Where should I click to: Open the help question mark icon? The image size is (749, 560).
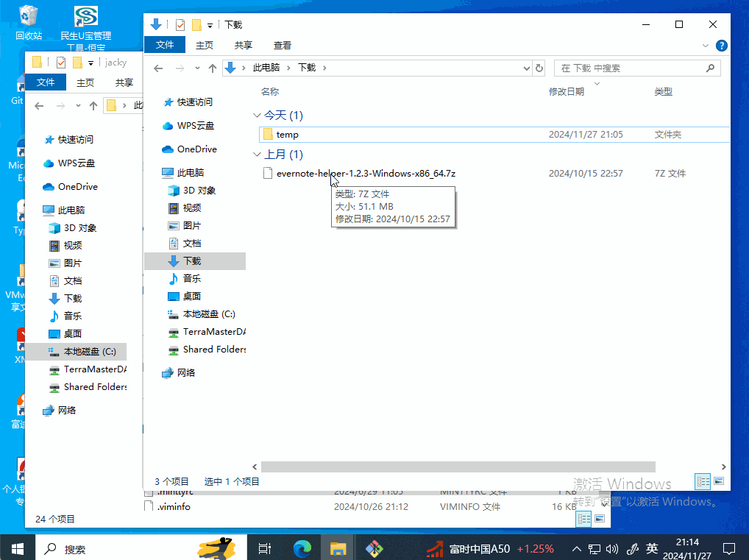[x=722, y=45]
